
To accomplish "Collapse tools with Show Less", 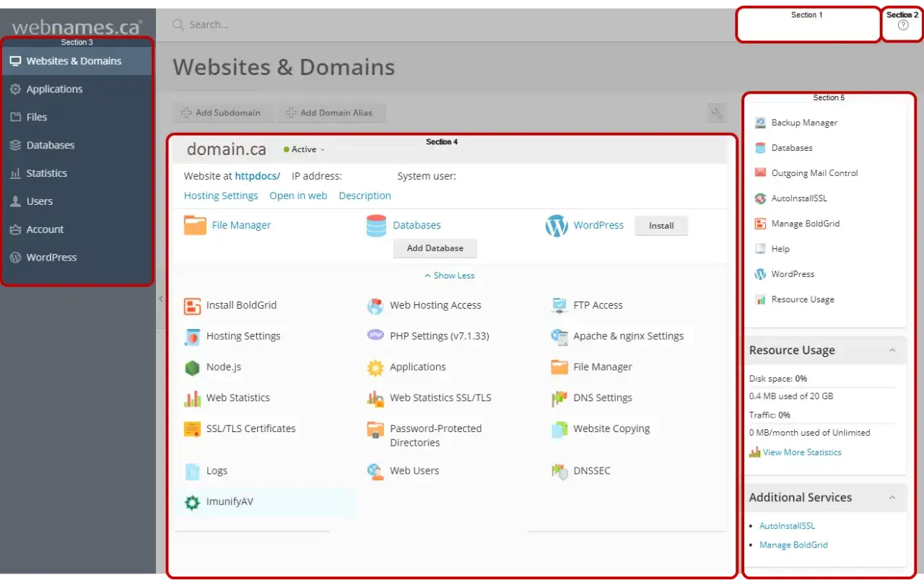I will pos(449,276).
